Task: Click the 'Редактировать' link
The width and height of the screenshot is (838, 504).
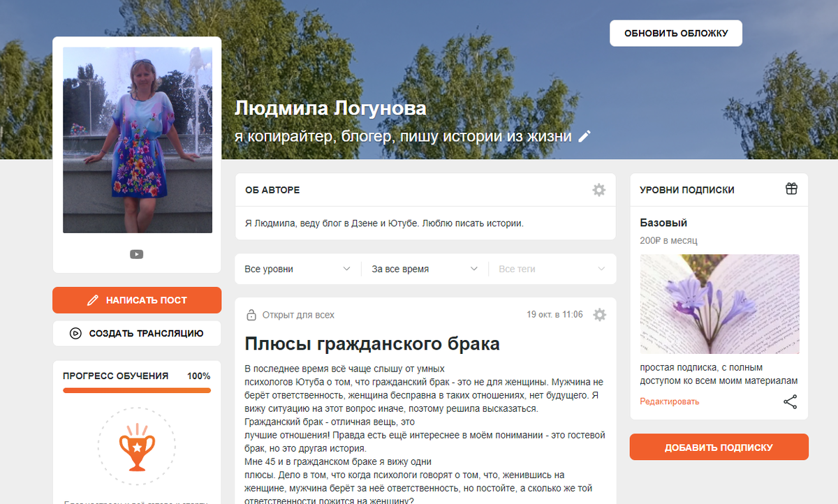Action: coord(670,401)
